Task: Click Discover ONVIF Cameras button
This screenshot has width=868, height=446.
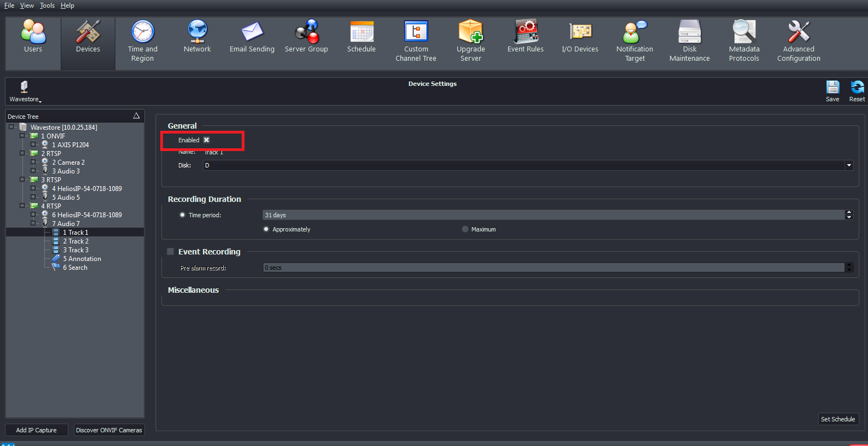Action: (x=109, y=430)
